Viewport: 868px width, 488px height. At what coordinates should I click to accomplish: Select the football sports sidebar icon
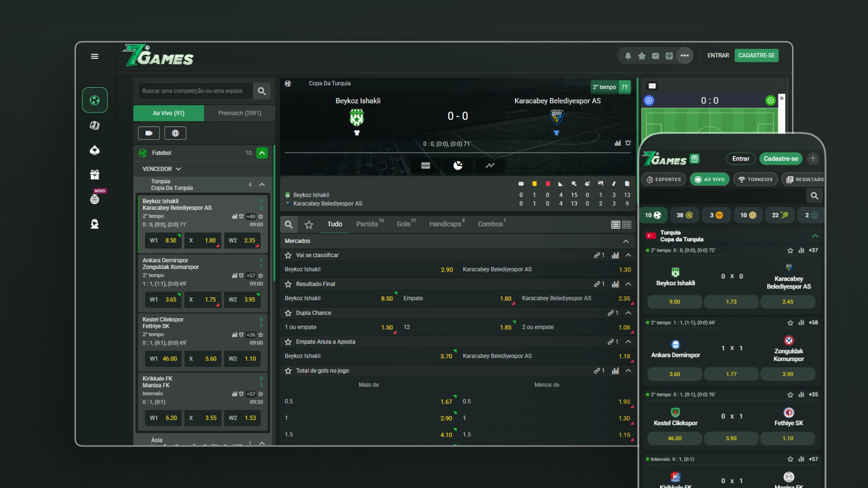pos(94,100)
